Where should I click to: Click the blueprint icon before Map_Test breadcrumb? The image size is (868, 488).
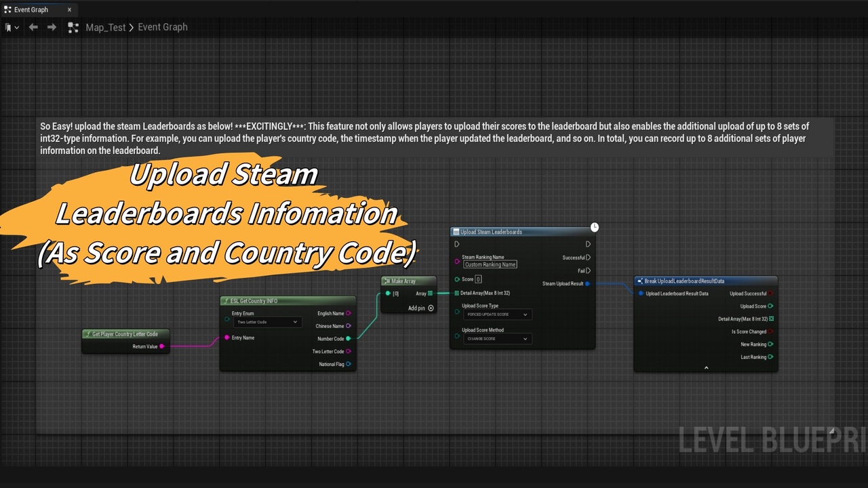73,27
